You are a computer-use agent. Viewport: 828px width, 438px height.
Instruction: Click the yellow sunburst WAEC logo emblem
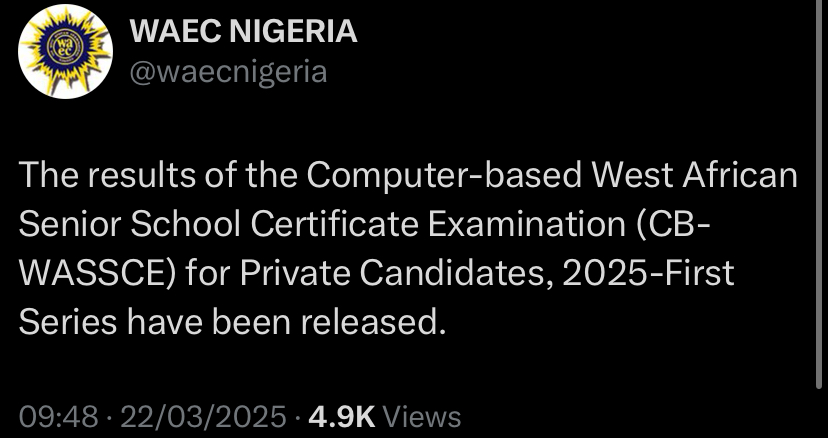pos(64,50)
